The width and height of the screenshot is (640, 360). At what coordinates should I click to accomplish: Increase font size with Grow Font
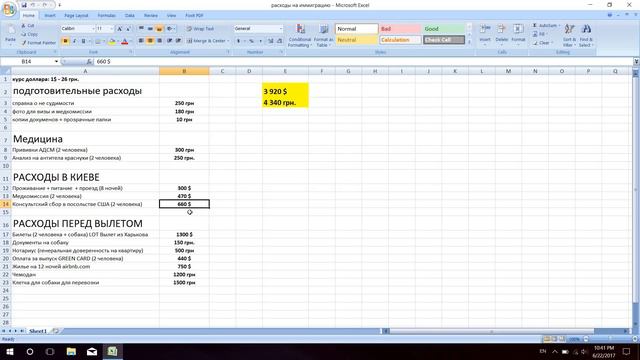tap(120, 29)
